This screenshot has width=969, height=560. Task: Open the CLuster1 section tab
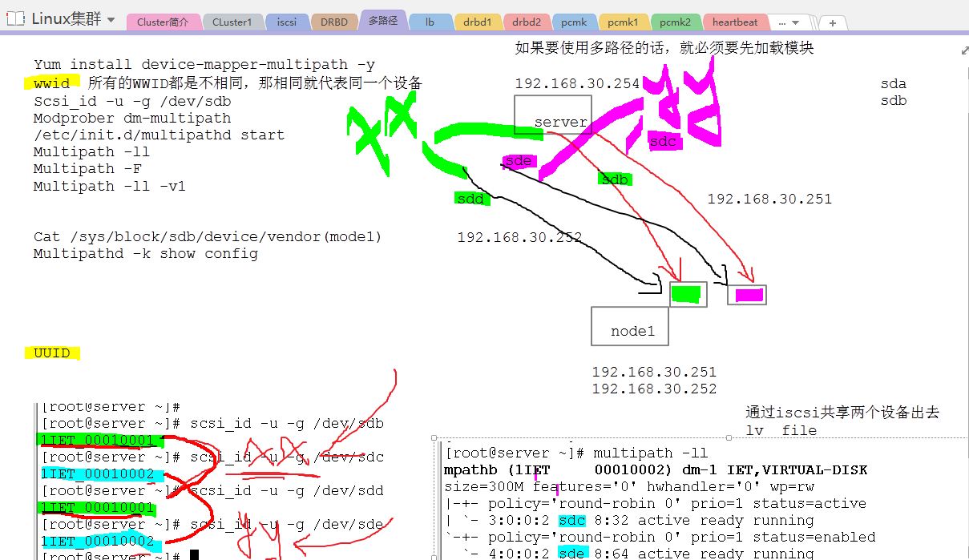click(232, 22)
